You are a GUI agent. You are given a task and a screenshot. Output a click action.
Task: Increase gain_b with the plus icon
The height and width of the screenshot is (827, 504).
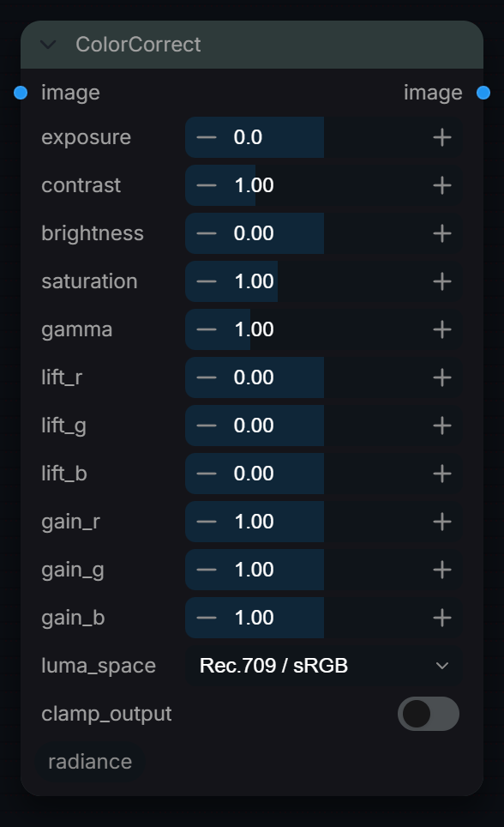point(441,618)
